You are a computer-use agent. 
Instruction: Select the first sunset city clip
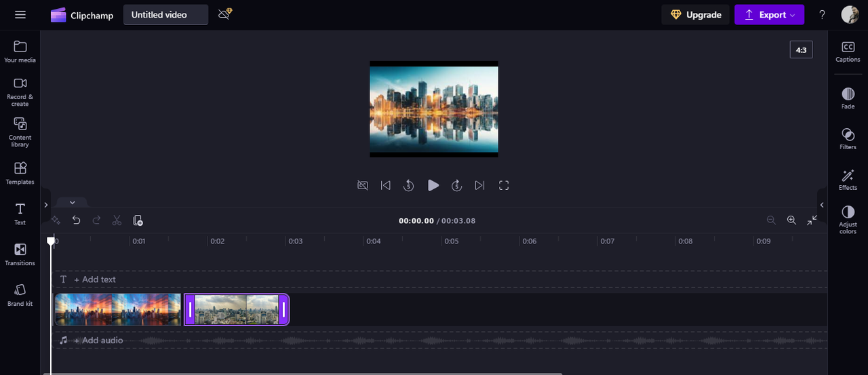[118, 309]
